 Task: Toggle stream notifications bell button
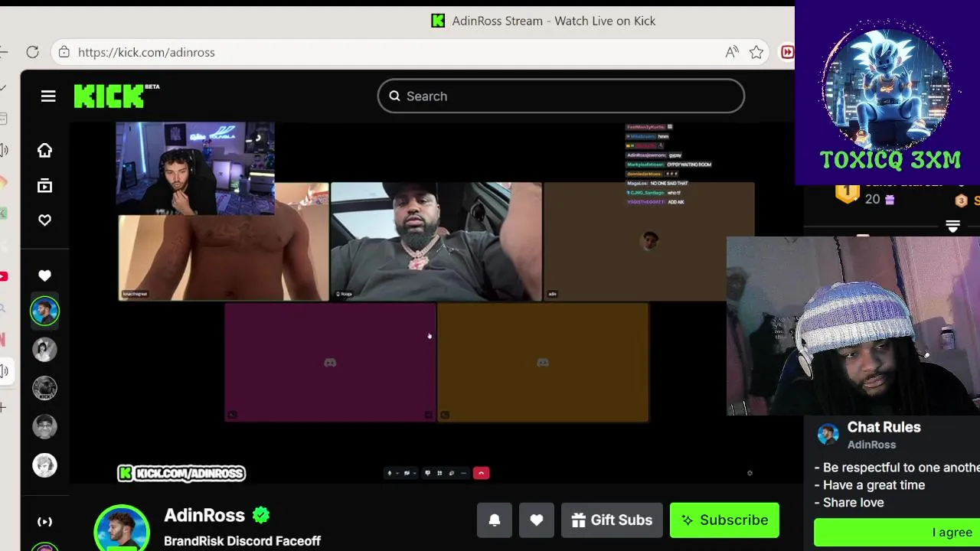point(495,520)
